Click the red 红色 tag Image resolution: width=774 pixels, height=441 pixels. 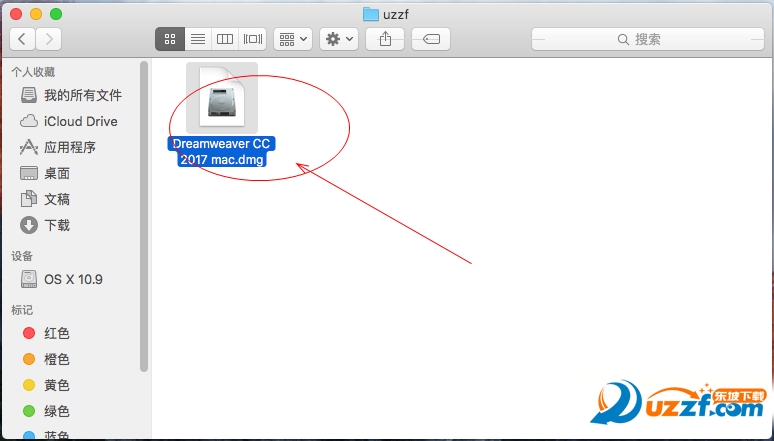tap(57, 333)
